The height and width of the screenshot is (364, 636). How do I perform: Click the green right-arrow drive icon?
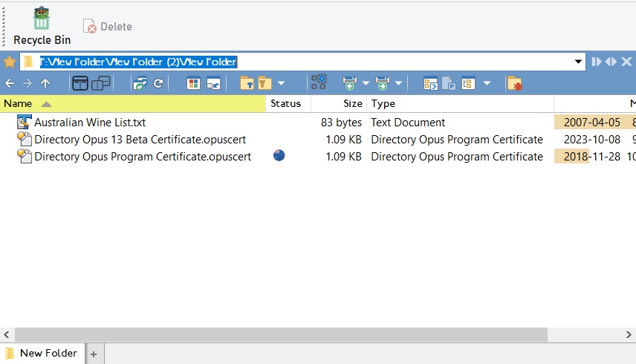click(x=383, y=83)
